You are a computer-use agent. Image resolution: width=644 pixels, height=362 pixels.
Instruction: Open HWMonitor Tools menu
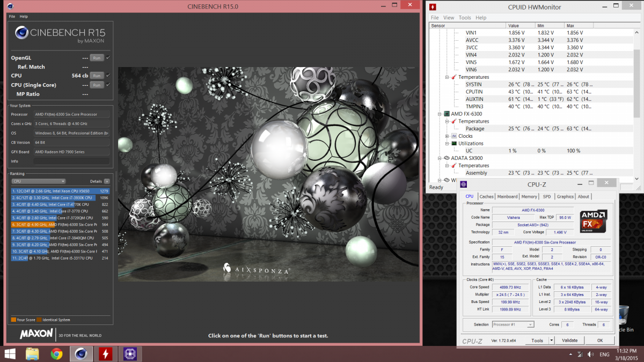pyautogui.click(x=465, y=18)
